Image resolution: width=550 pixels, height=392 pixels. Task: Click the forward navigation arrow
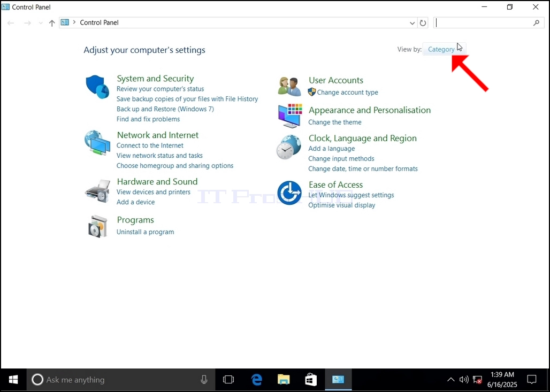(27, 23)
